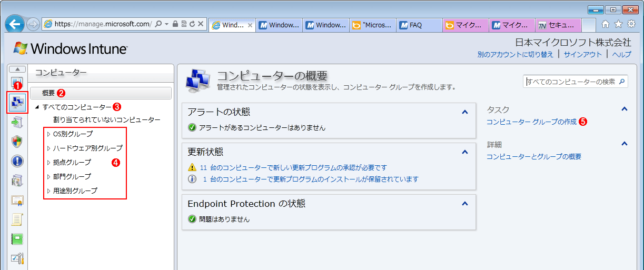Open the Administration tools icon

click(17, 258)
